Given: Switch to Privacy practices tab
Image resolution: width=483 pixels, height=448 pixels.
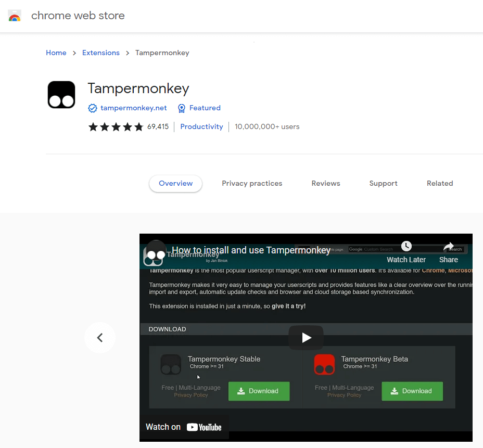Looking at the screenshot, I should (x=252, y=184).
